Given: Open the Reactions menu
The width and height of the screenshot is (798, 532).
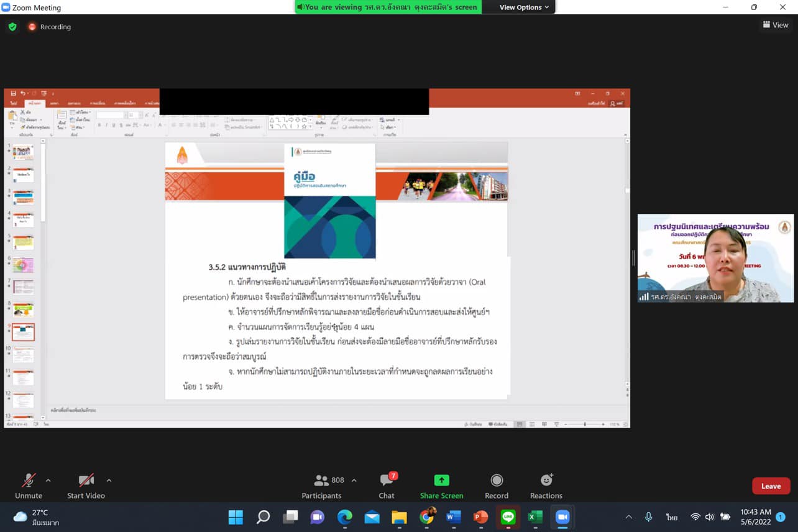Looking at the screenshot, I should tap(546, 480).
